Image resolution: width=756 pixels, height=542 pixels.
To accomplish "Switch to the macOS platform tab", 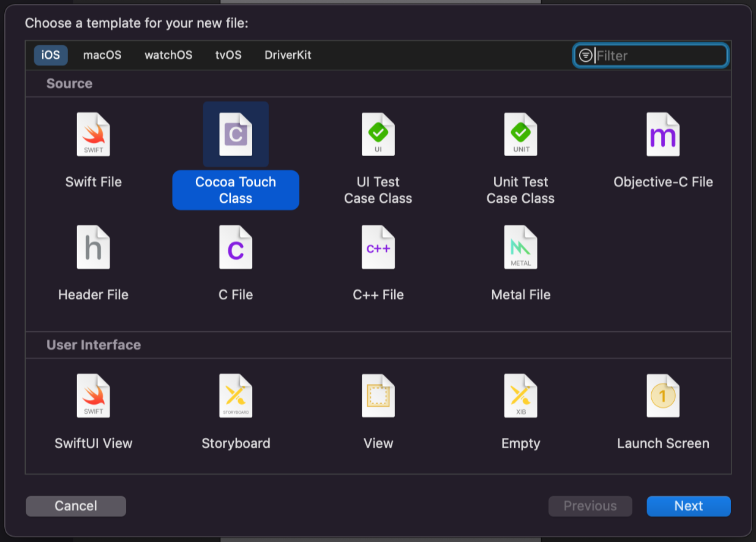I will (x=102, y=55).
